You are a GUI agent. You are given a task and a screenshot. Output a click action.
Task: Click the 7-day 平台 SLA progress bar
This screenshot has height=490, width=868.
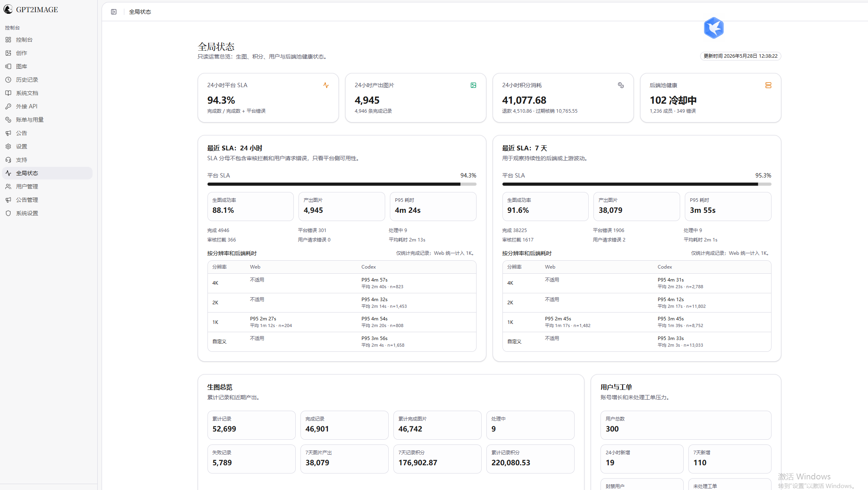coord(637,184)
